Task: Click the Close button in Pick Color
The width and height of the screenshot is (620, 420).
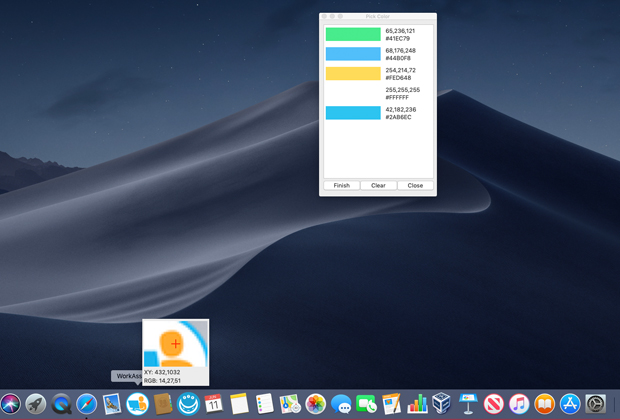Action: 415,185
